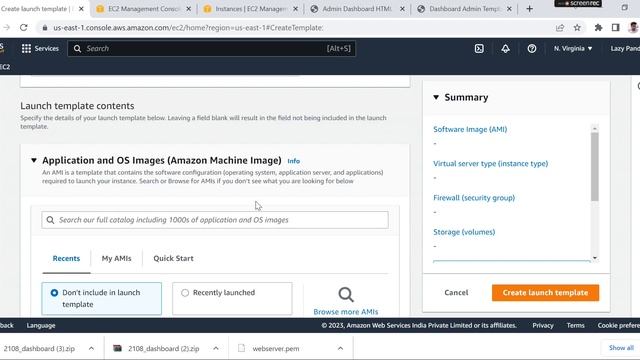Image resolution: width=640 pixels, height=360 pixels.
Task: Click the Browse more AMIs link
Action: pyautogui.click(x=346, y=312)
